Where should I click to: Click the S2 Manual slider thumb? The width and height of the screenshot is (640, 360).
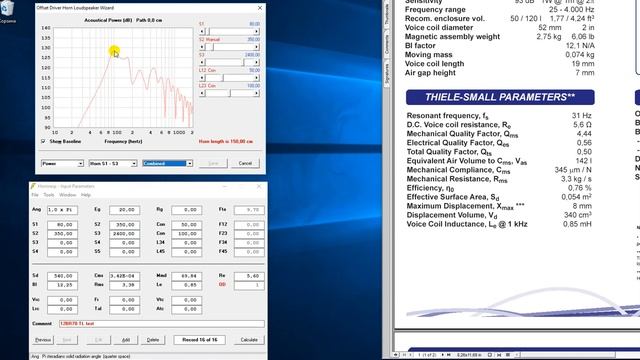[x=212, y=47]
